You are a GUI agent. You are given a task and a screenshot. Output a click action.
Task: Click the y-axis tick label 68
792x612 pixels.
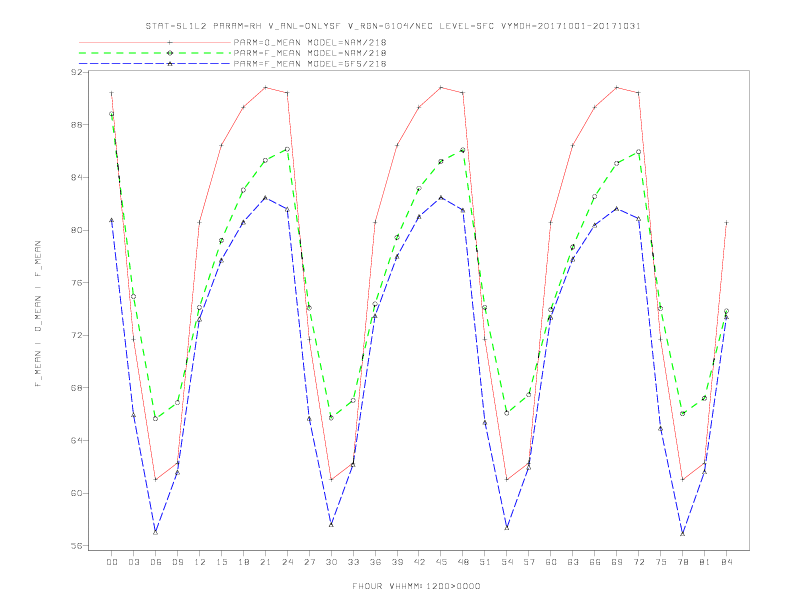(x=76, y=388)
